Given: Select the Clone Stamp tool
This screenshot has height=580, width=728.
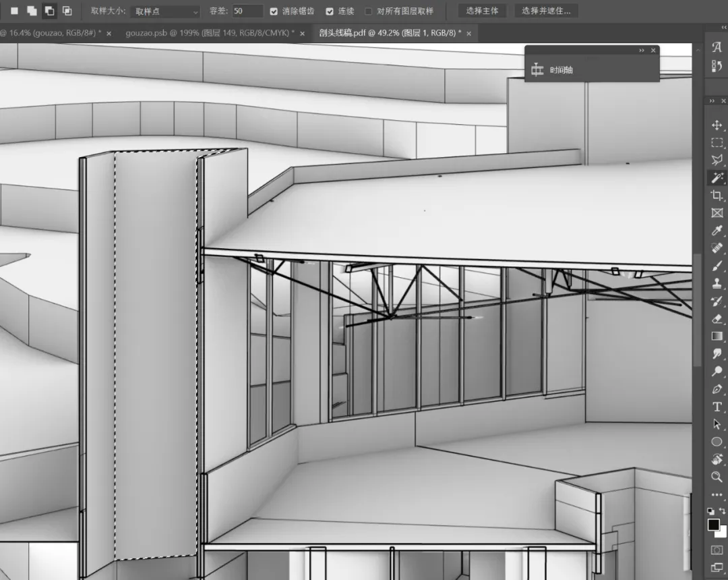Looking at the screenshot, I should point(717,283).
